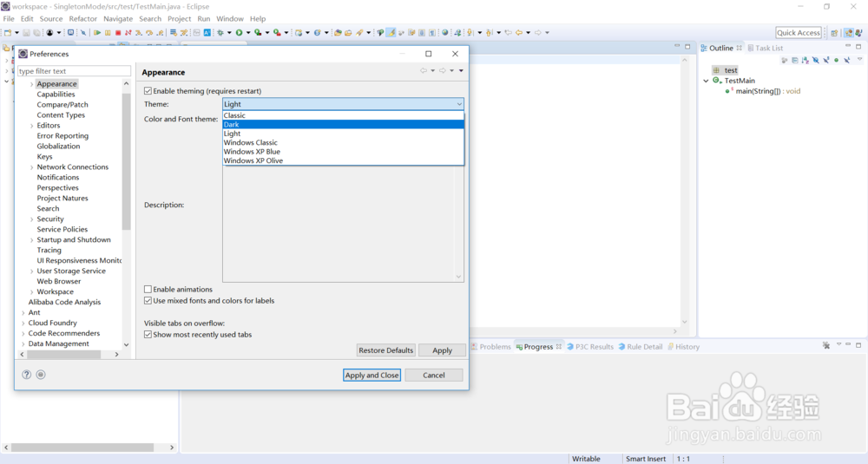This screenshot has width=868, height=464.
Task: Open the Window menu
Action: coord(230,19)
